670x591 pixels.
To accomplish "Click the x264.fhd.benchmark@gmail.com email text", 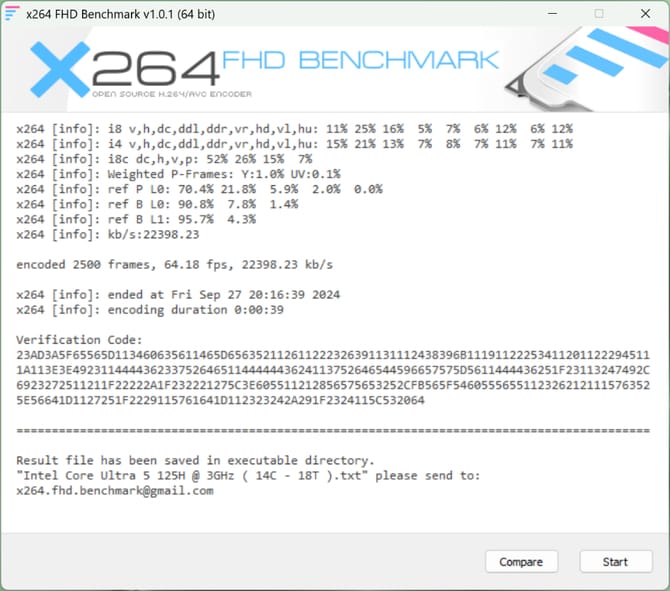I will coord(115,490).
